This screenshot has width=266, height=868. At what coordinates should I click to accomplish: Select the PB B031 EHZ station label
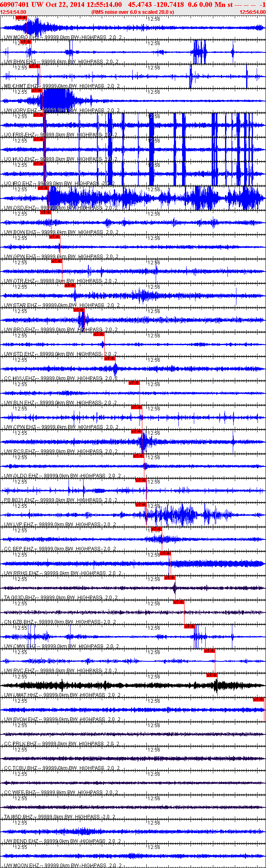(20, 500)
